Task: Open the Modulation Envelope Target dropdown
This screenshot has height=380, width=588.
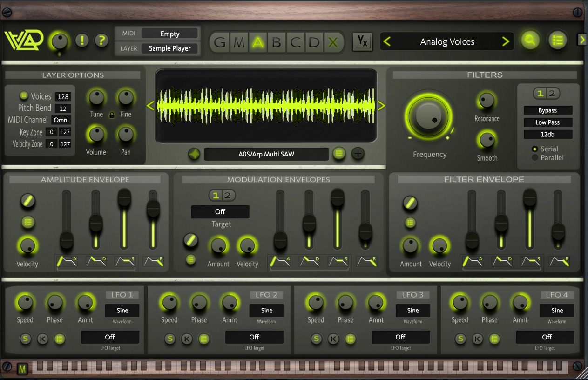Action: (220, 212)
